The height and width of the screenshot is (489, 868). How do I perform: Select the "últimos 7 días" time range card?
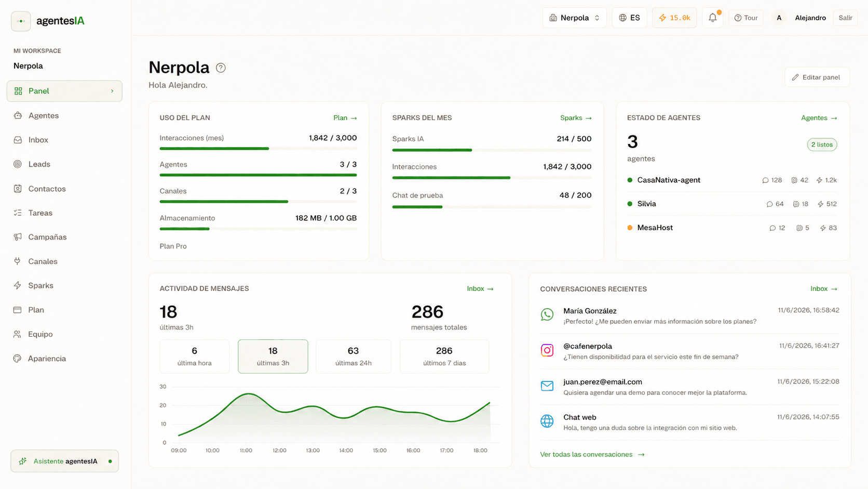[x=444, y=356]
